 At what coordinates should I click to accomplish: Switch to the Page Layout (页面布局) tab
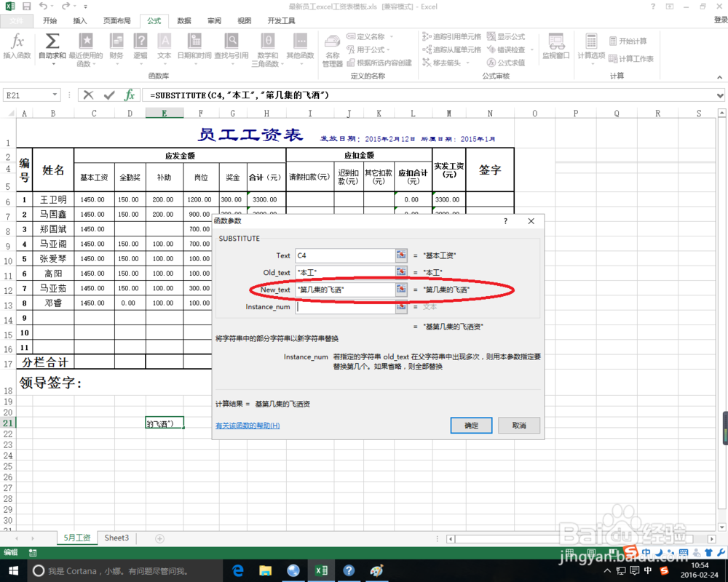[x=116, y=21]
